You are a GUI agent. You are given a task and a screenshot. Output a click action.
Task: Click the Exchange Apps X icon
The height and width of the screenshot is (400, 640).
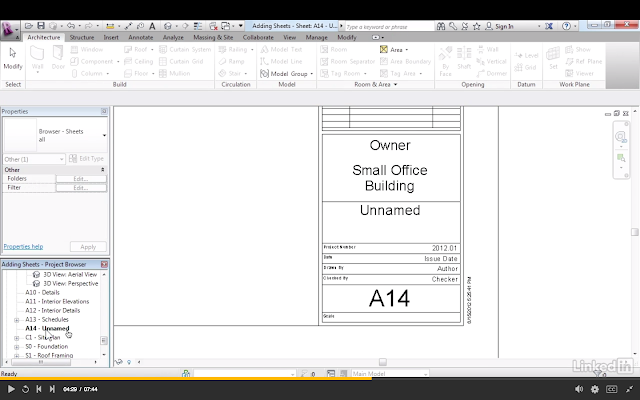(549, 26)
